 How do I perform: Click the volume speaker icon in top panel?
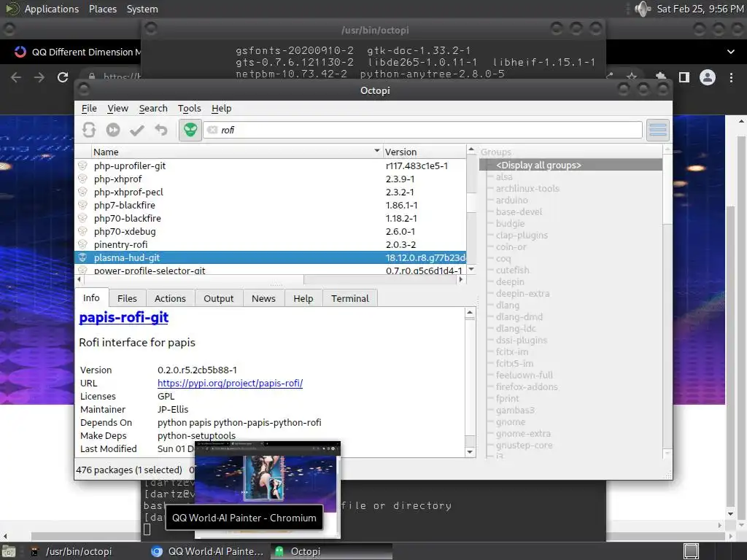(x=643, y=9)
